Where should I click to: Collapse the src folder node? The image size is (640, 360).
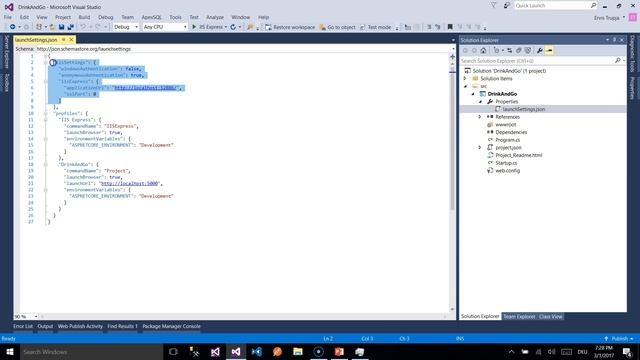(465, 86)
